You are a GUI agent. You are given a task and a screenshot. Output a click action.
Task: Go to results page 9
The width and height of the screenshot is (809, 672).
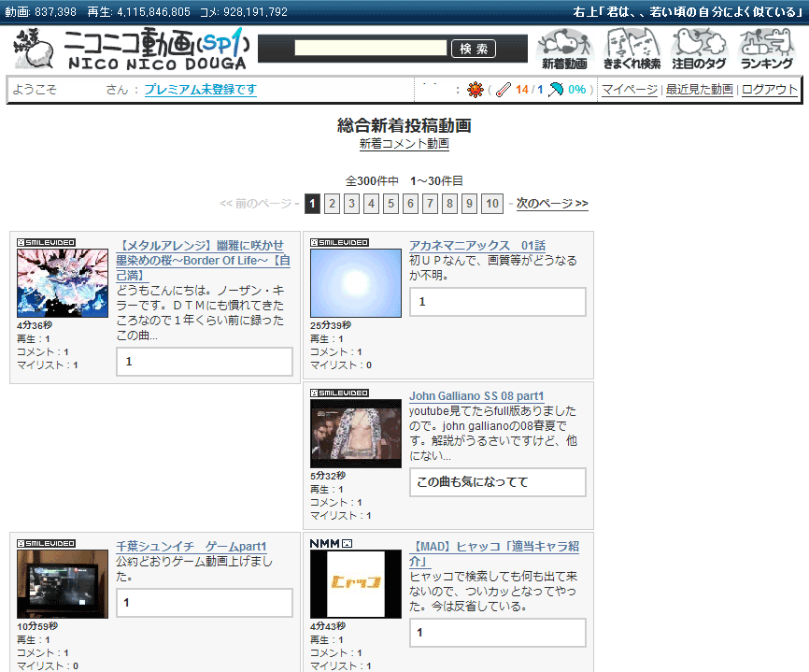(470, 204)
